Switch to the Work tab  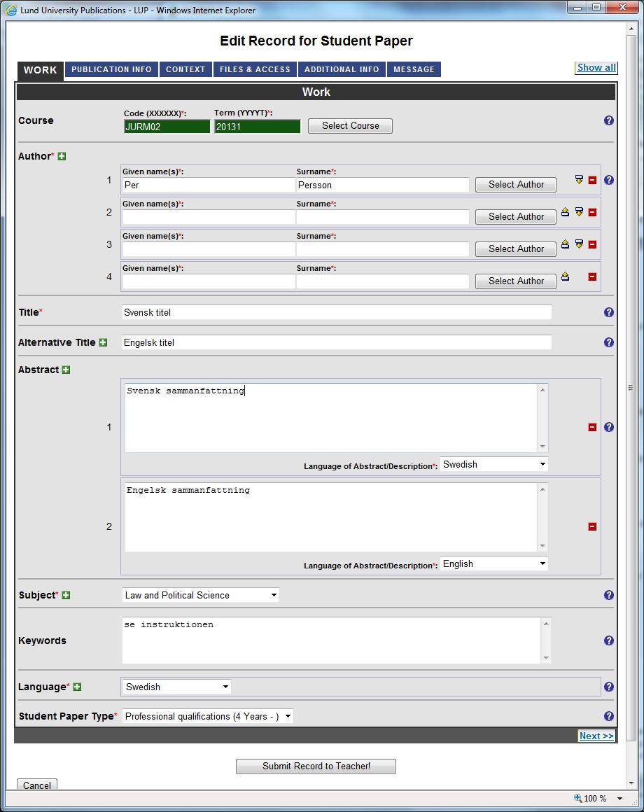41,71
